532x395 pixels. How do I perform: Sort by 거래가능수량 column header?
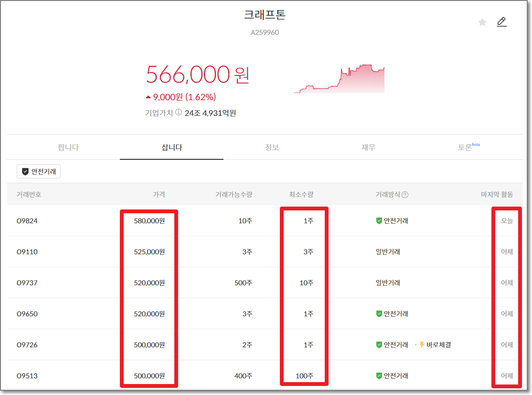(x=234, y=194)
